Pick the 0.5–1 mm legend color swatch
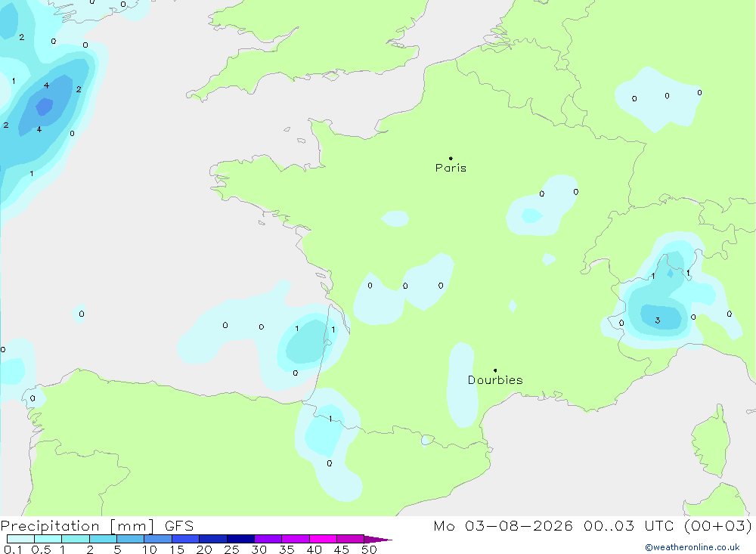Viewport: 756px width, 554px height. [x=48, y=539]
